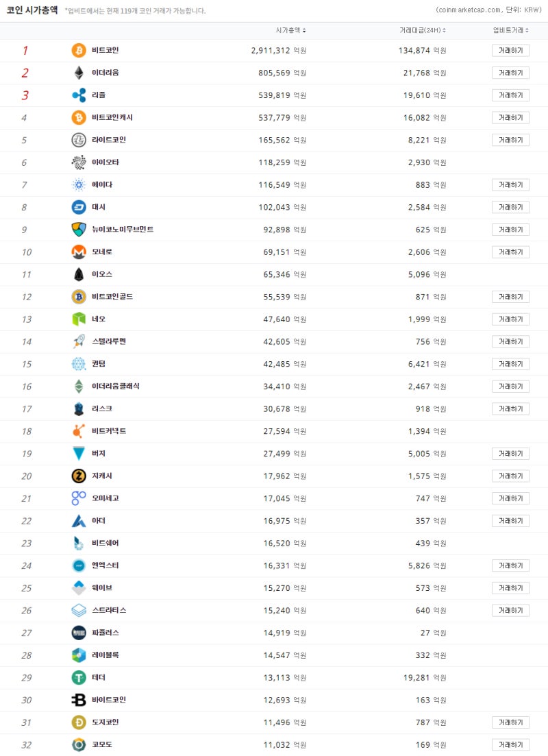The width and height of the screenshot is (548, 756).
Task: Click the Dash coin icon
Action: click(79, 207)
